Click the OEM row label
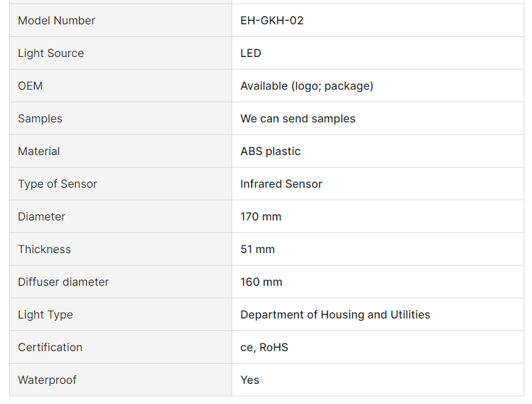 30,86
